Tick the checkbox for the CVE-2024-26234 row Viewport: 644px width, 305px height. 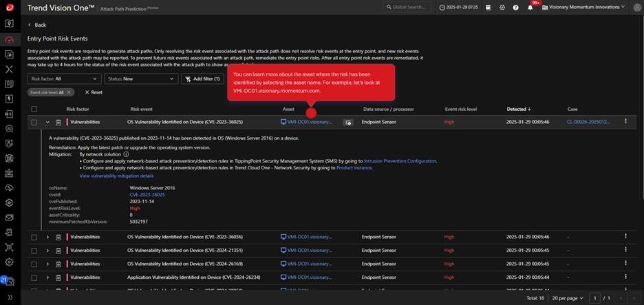(34, 277)
